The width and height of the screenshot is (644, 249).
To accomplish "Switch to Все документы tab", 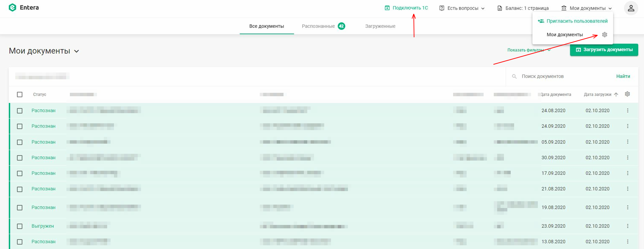I will point(267,26).
